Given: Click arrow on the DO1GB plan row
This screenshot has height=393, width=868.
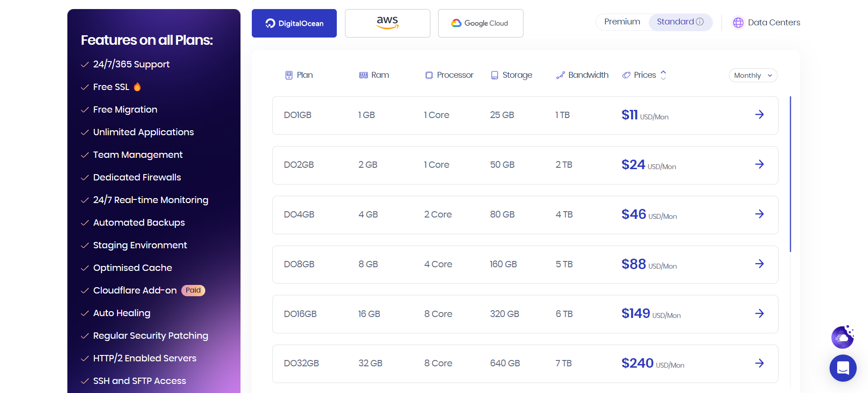Looking at the screenshot, I should (759, 114).
